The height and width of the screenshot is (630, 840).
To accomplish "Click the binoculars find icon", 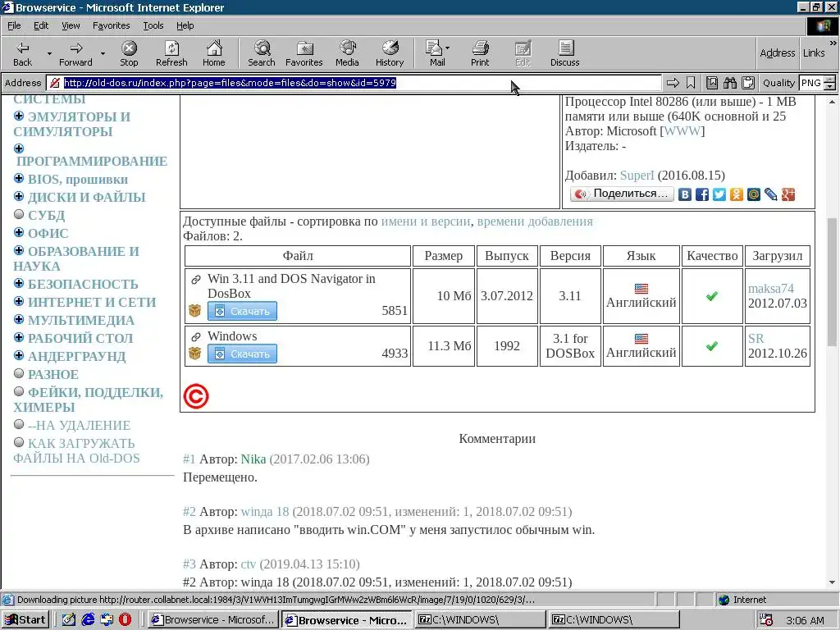I will [x=729, y=83].
